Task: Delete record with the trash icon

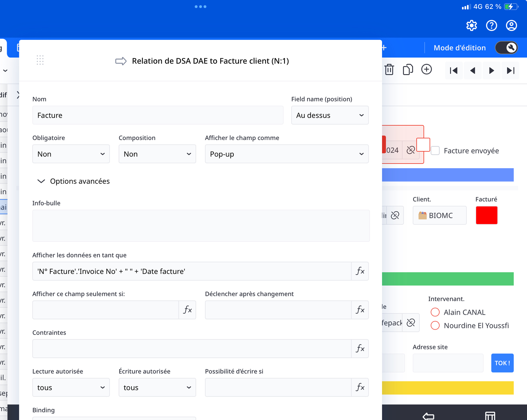Action: [389, 70]
